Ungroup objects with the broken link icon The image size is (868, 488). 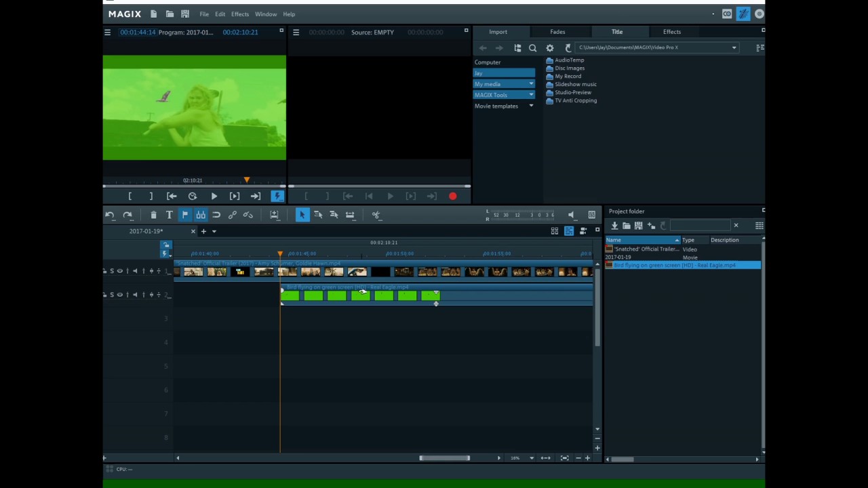click(248, 215)
